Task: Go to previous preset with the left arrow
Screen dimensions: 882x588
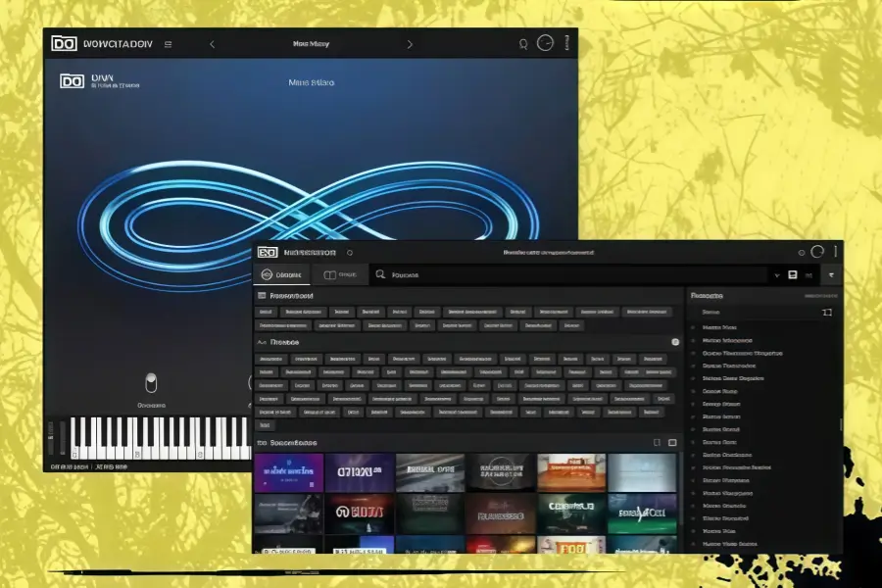Action: pos(212,44)
